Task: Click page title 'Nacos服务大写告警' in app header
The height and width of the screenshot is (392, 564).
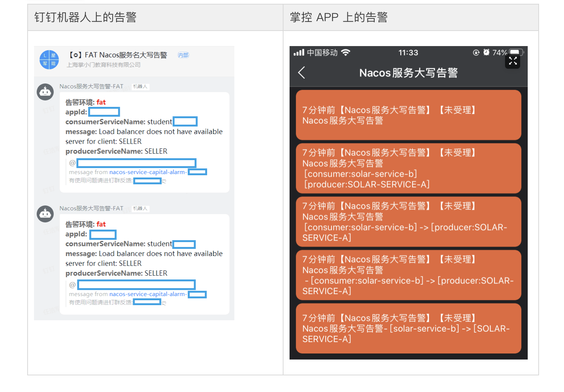Action: 408,73
